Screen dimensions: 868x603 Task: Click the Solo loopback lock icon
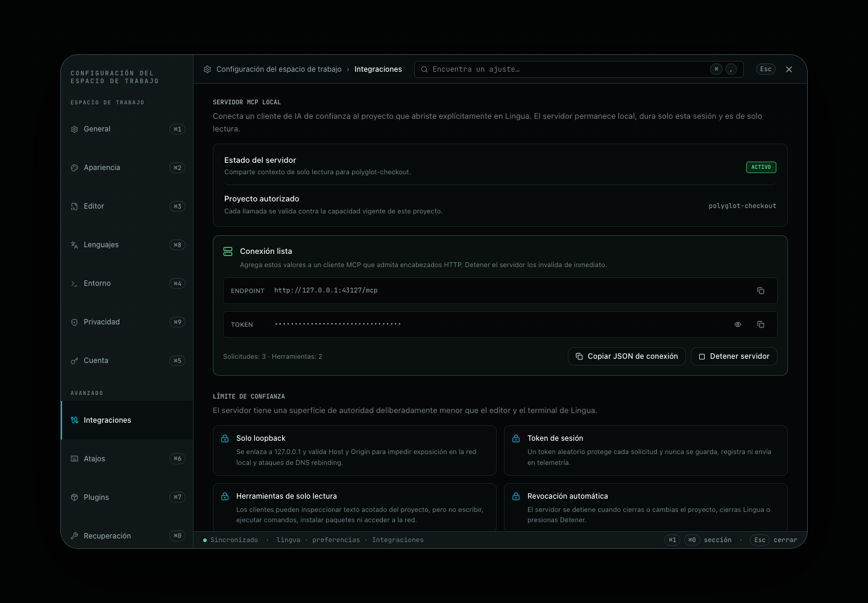point(225,438)
